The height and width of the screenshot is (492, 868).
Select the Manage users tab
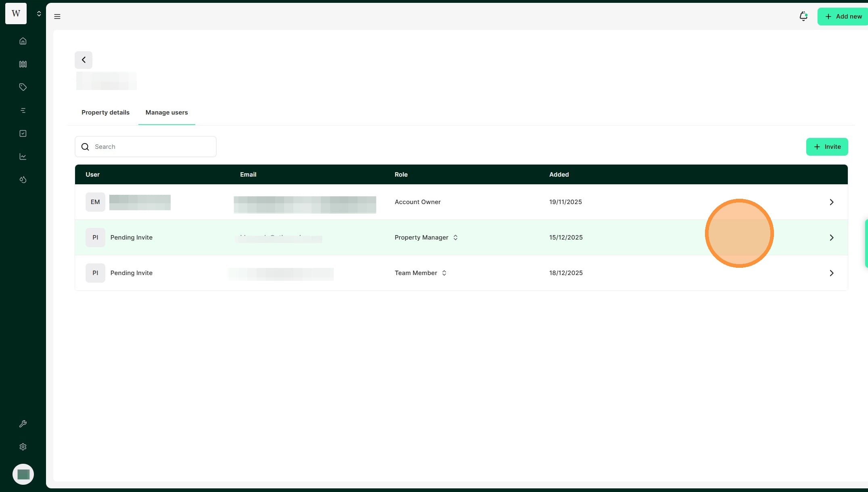(x=167, y=113)
